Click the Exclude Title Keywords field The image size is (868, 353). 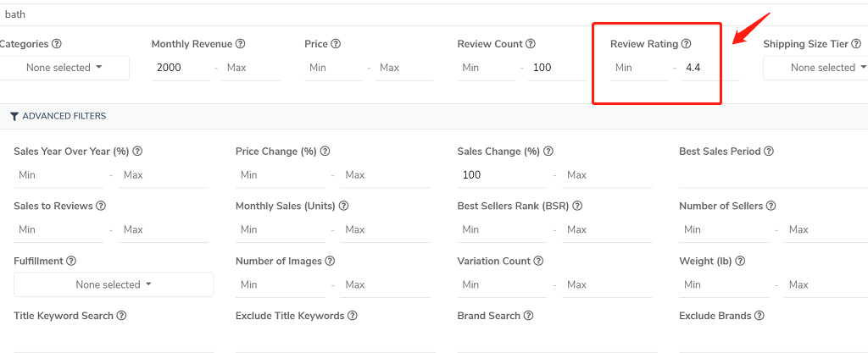click(x=336, y=339)
